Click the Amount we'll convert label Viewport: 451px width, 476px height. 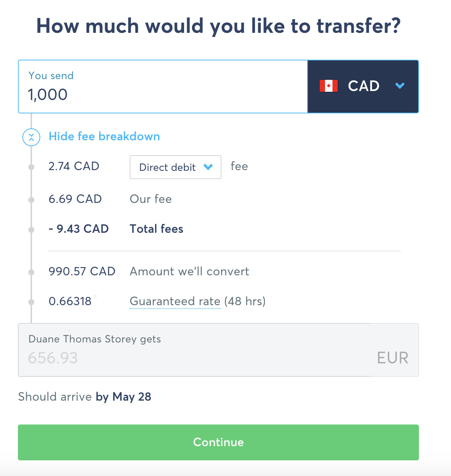pos(189,271)
